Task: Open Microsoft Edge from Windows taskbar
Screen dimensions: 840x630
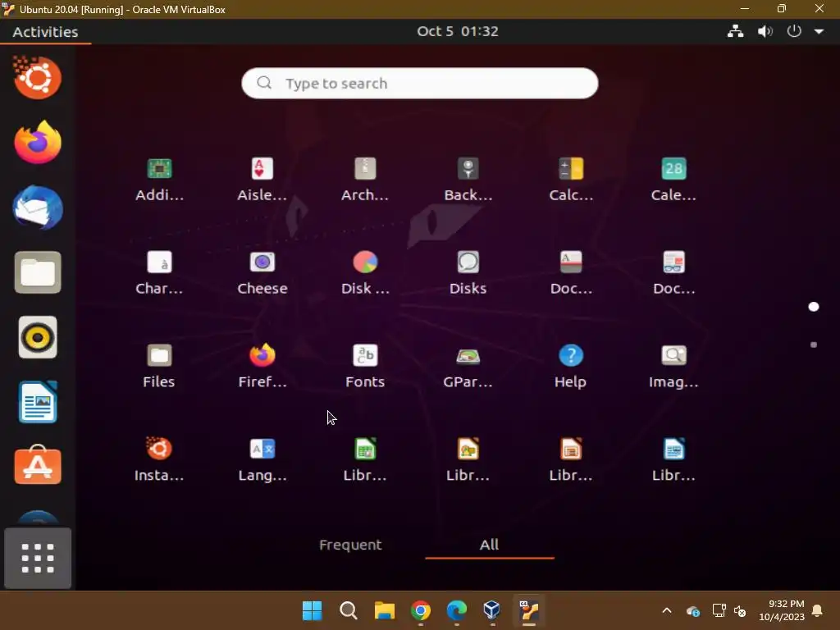Action: click(456, 610)
